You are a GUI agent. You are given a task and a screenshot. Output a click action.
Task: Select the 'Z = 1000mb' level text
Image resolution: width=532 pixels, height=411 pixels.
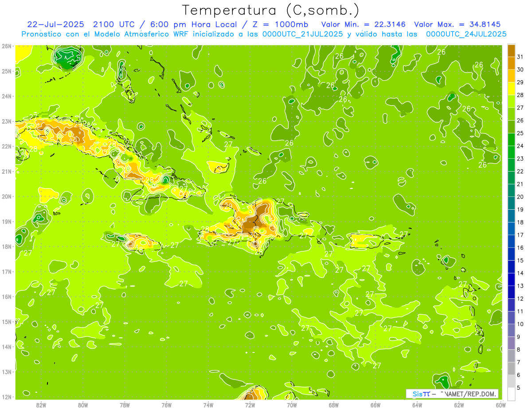281,24
